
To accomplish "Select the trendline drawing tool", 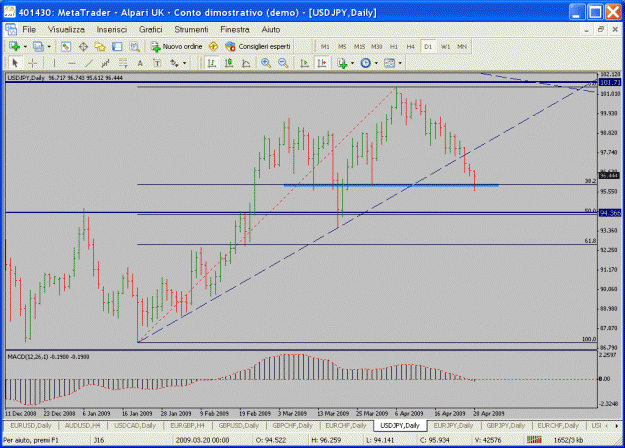I will tap(88, 63).
